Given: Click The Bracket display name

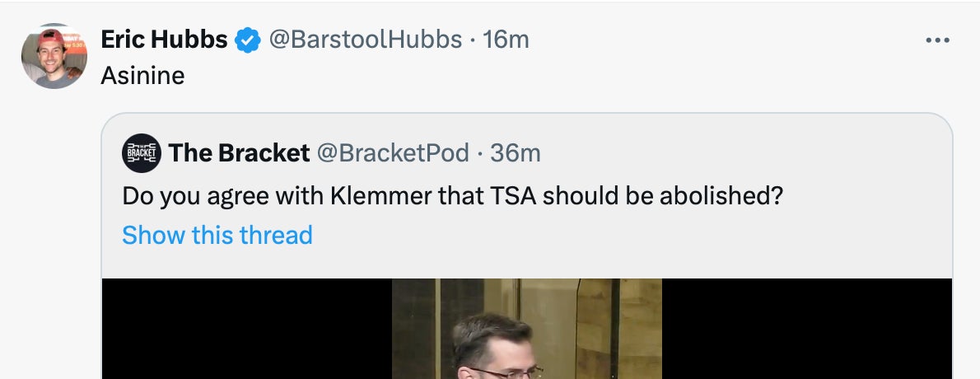Looking at the screenshot, I should coord(239,153).
